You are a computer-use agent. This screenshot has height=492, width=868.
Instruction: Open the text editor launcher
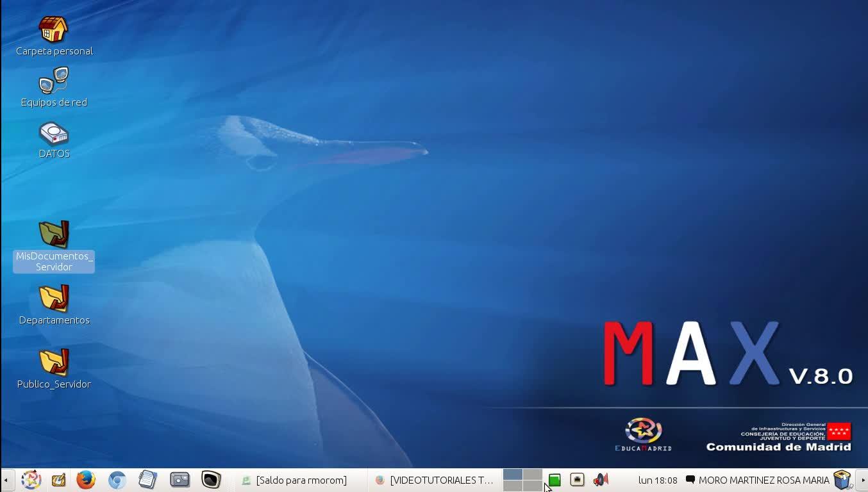coord(147,480)
